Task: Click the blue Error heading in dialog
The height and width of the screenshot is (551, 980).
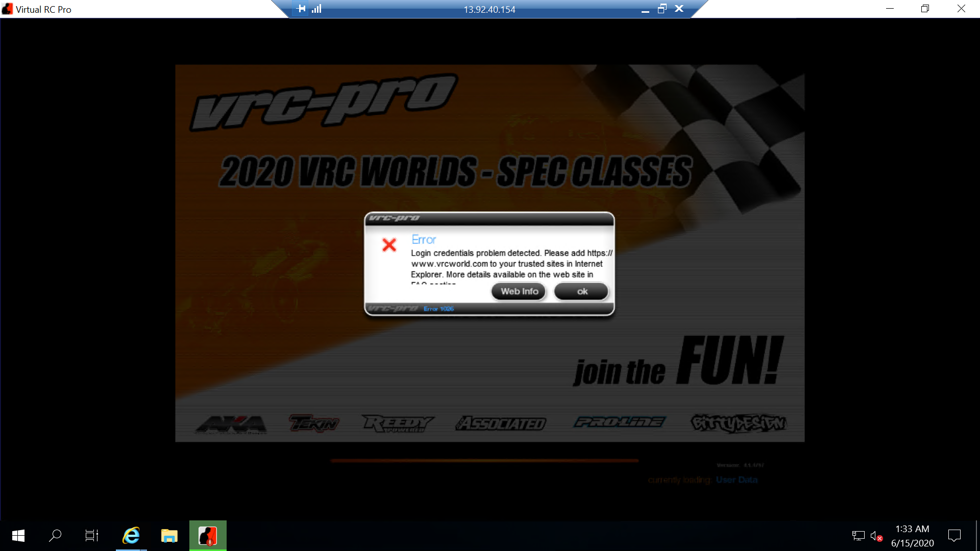Action: pos(424,239)
